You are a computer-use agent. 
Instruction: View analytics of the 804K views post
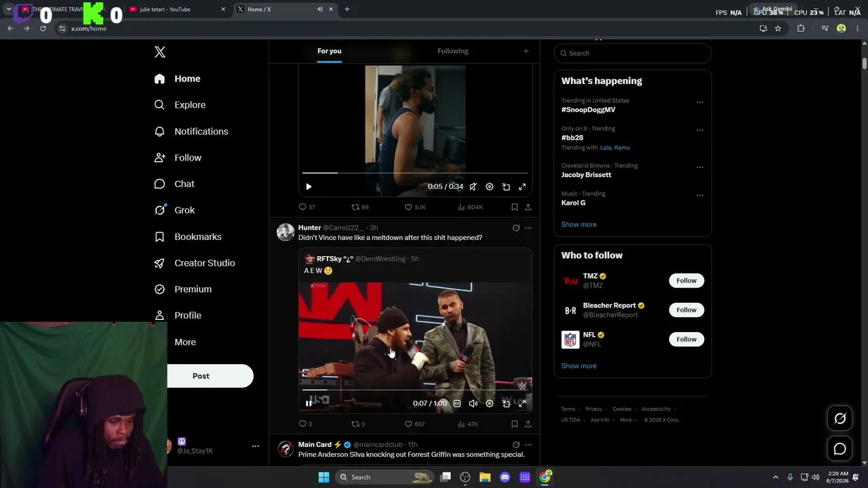pyautogui.click(x=462, y=207)
